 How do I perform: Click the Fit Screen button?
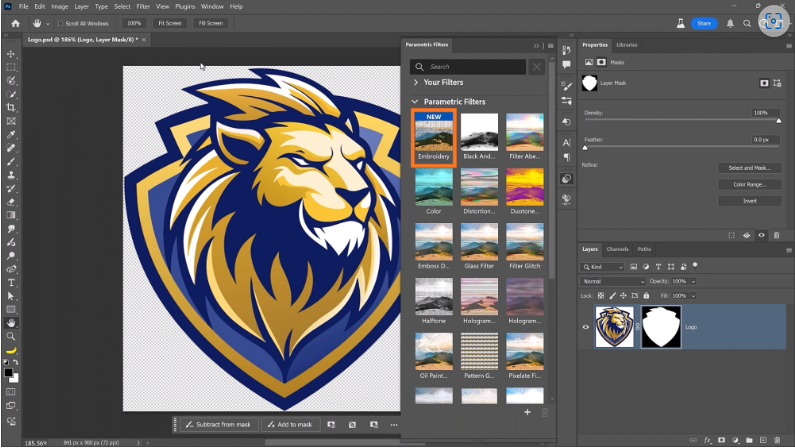tap(170, 23)
